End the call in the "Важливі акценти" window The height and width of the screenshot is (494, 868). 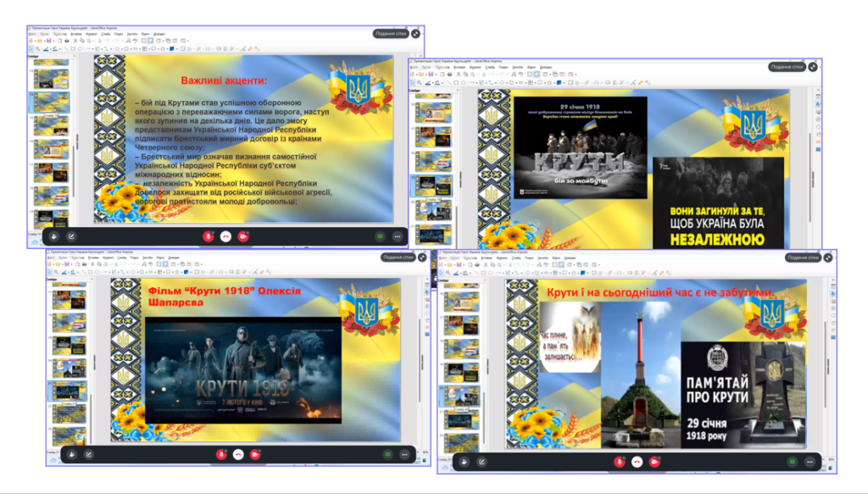225,237
